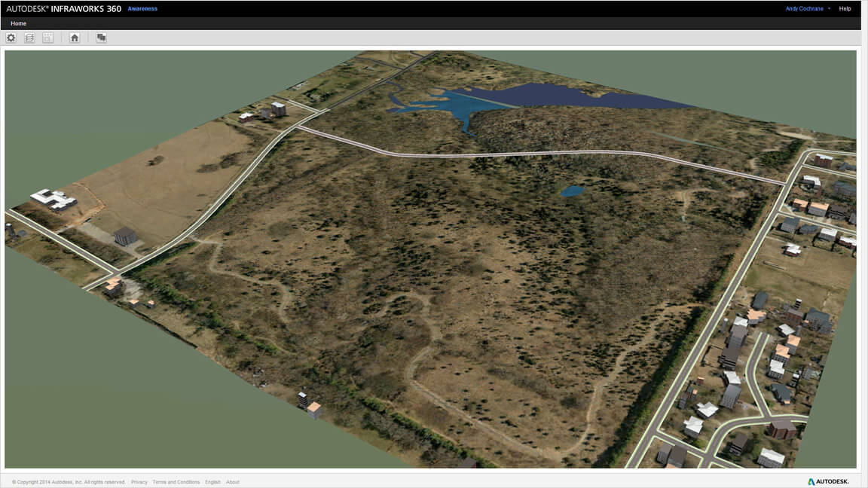Click the grid panel icon beside layers
Screen dimensions: 868x488
48,38
